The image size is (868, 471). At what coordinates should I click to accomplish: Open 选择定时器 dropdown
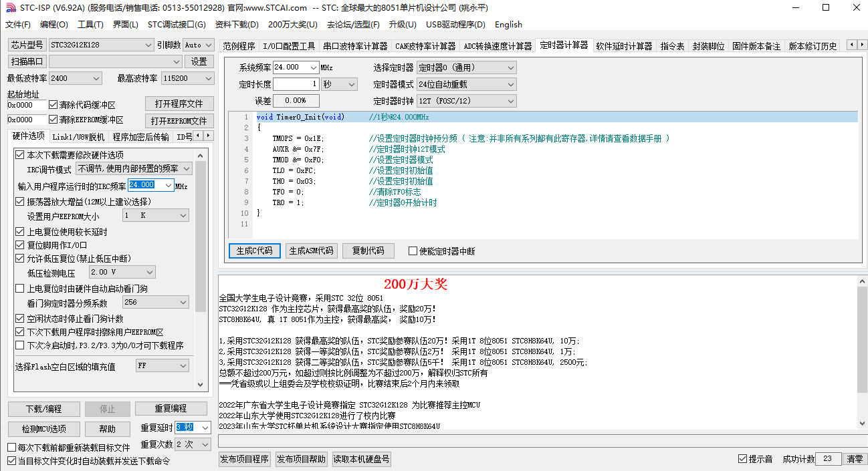click(466, 67)
